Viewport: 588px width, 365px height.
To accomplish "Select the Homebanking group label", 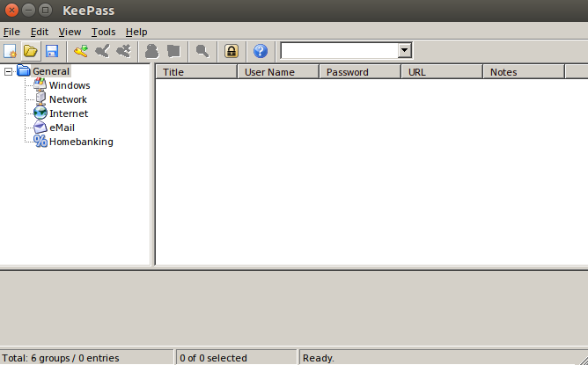I will coord(81,142).
